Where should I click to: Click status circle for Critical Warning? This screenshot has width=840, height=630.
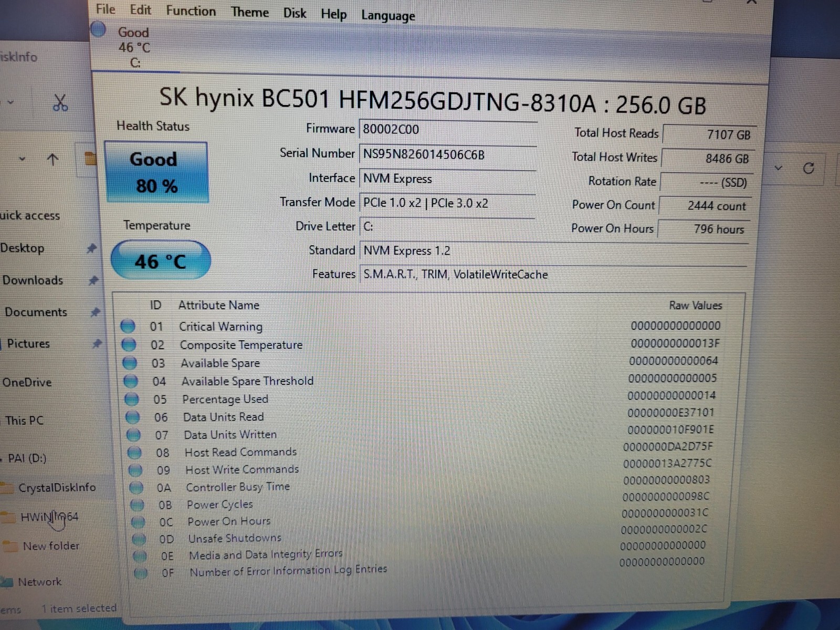tap(128, 326)
